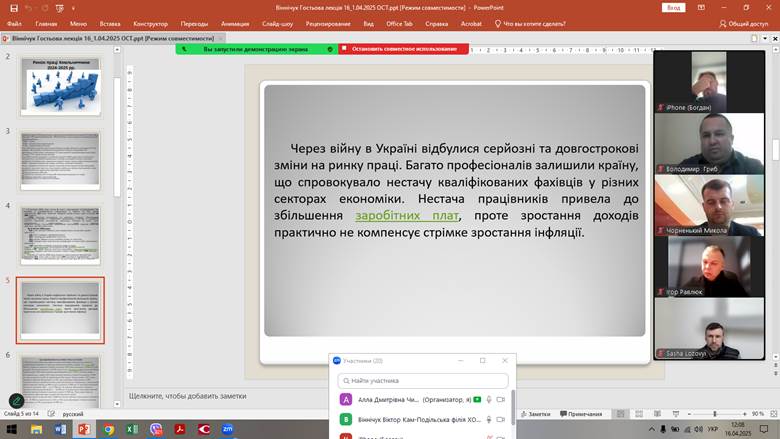
Task: Toggle camera icon for Вінничук Віктор participant
Action: [503, 420]
